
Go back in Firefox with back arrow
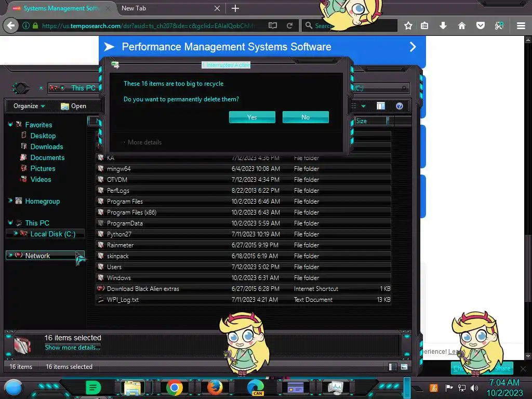pyautogui.click(x=11, y=25)
